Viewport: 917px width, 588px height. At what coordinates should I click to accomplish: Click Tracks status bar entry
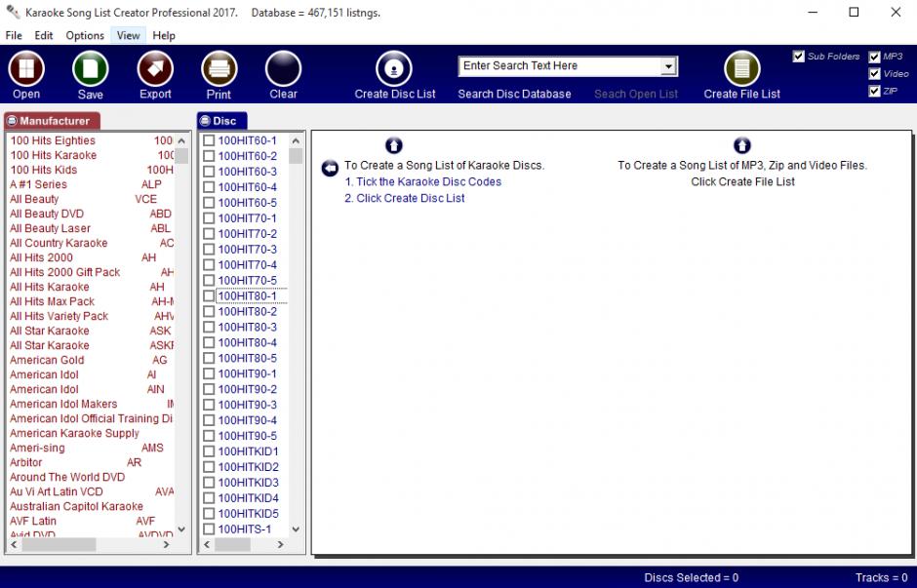tap(881, 577)
